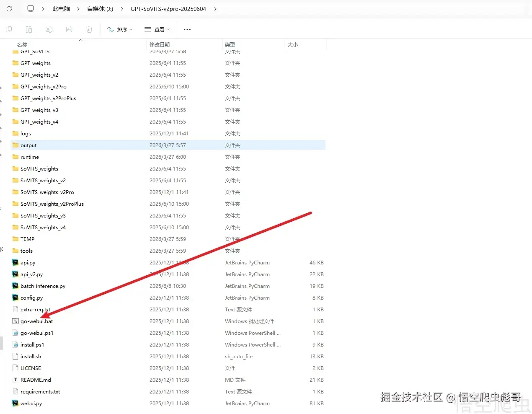Screen dimensions: 532x414
Task: Open the Sort (排序) dropdown
Action: (x=120, y=29)
